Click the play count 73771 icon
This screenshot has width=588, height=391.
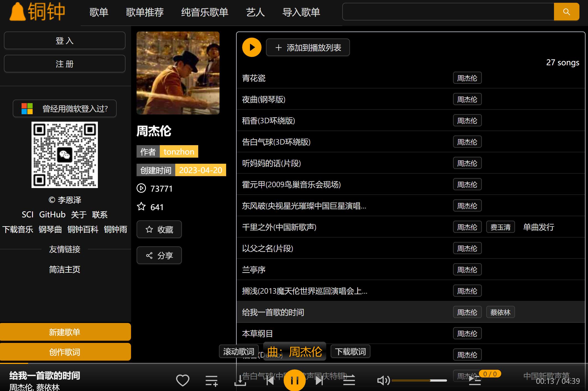[x=141, y=188]
